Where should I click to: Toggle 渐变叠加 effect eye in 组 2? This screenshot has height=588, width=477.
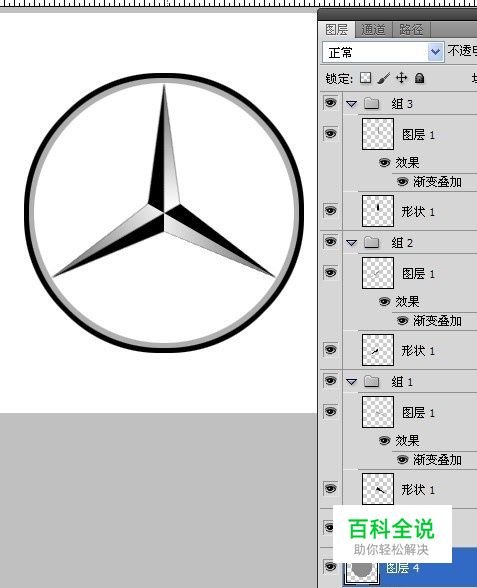[x=402, y=321]
